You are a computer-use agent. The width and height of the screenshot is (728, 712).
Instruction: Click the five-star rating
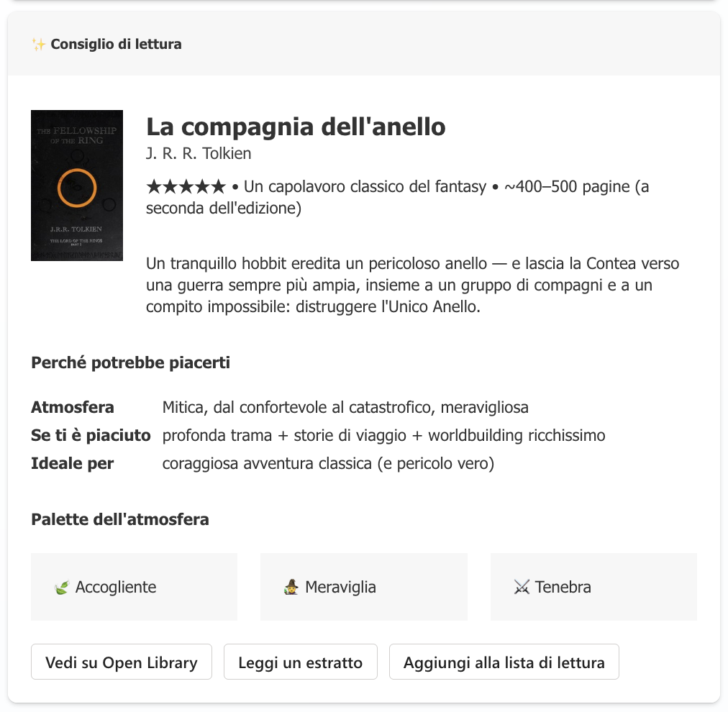186,187
